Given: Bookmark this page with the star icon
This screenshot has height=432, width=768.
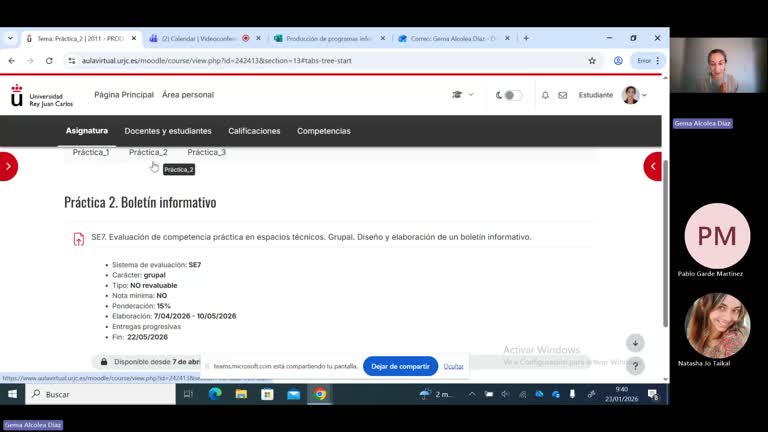Looking at the screenshot, I should pos(592,60).
